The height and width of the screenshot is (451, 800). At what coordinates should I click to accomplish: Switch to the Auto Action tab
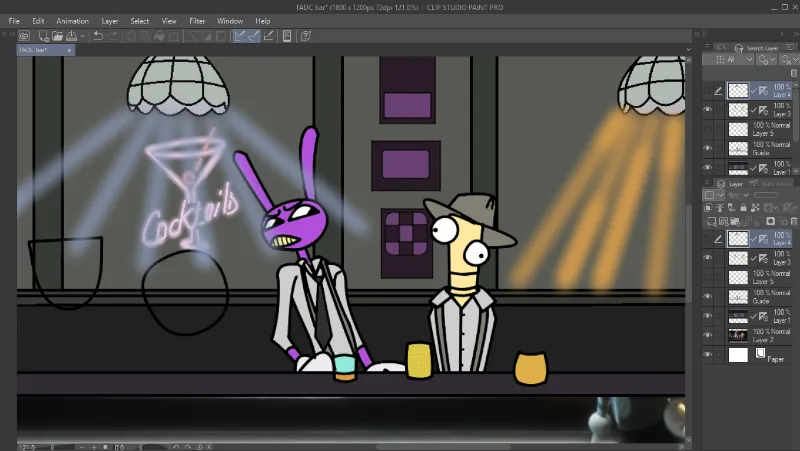tap(771, 184)
